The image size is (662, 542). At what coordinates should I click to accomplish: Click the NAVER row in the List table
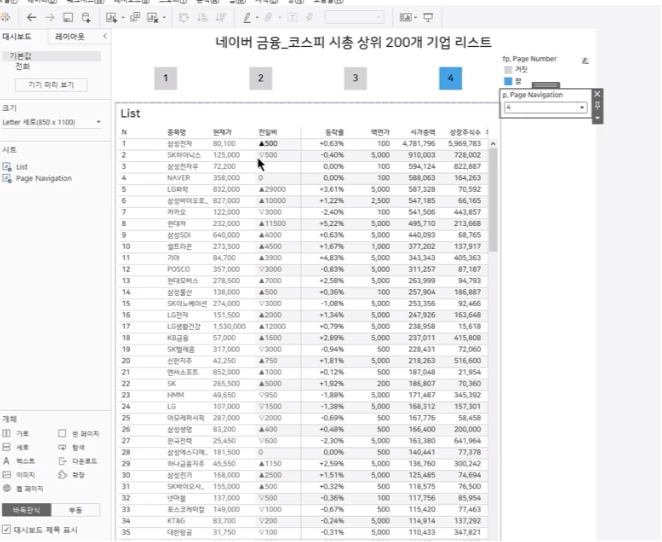coord(303,178)
